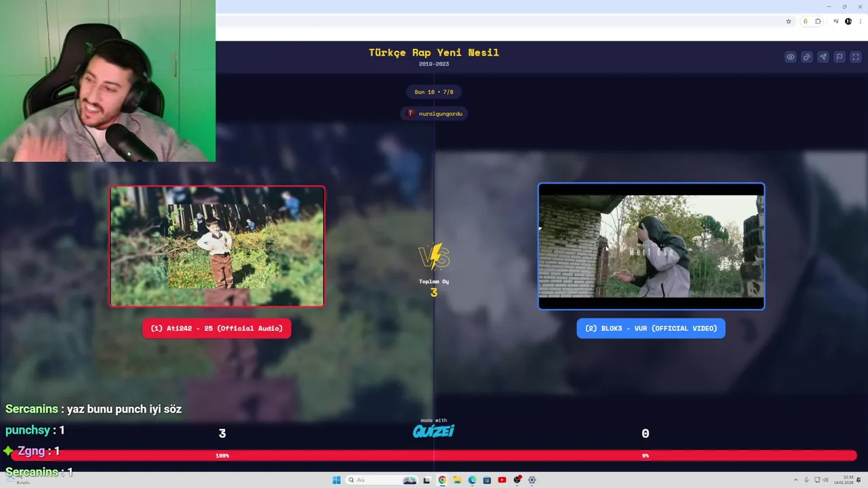
Task: Select the Ati242 - 25 video thumbnail
Action: [217, 246]
